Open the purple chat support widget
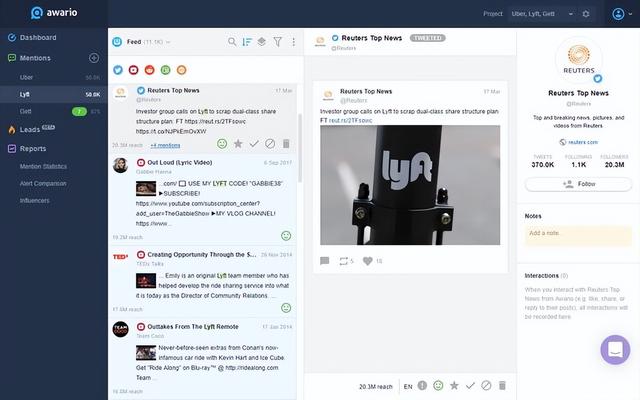Screen dimensions: 640x400 tap(615, 350)
